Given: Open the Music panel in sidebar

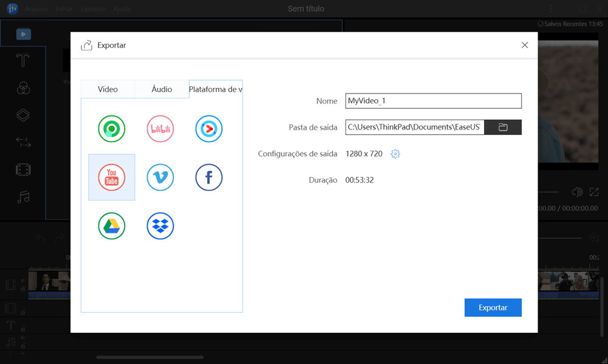Looking at the screenshot, I should click(23, 197).
